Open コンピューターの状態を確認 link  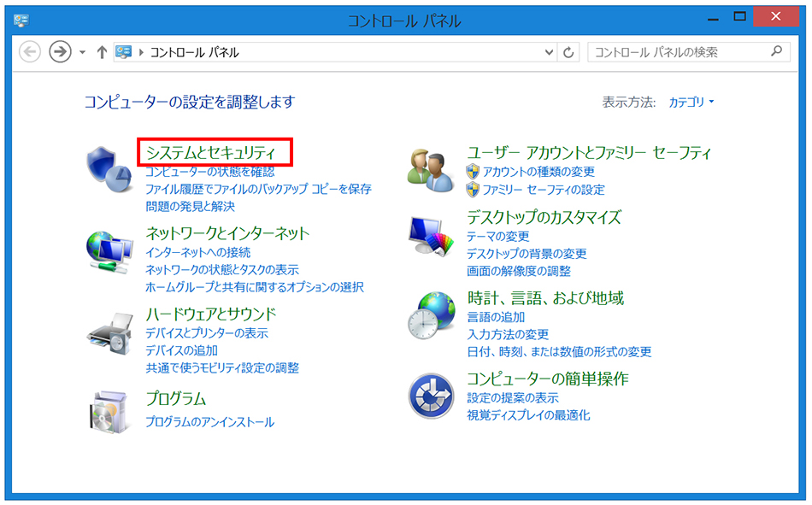[x=209, y=172]
